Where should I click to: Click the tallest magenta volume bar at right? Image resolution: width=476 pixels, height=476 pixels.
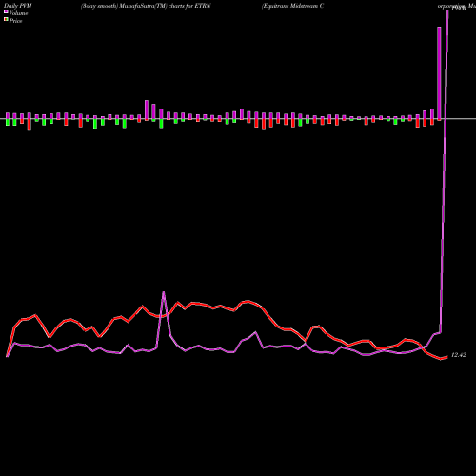coord(439,73)
